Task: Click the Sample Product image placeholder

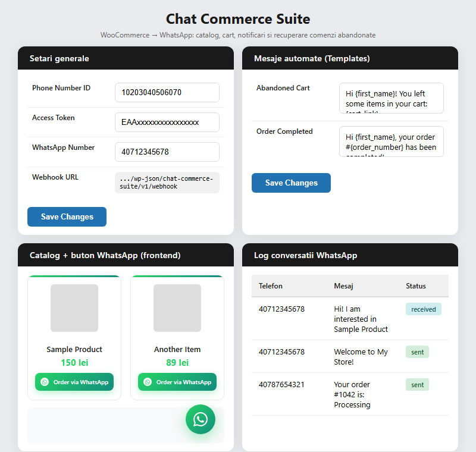Action: [74, 308]
